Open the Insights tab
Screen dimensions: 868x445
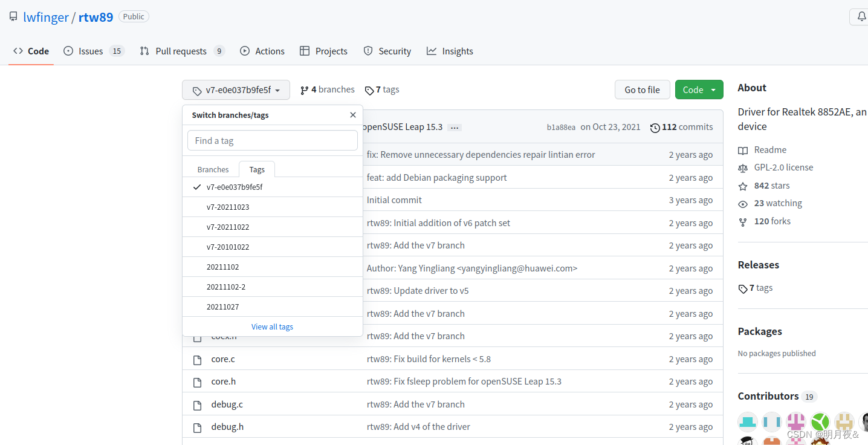(450, 51)
